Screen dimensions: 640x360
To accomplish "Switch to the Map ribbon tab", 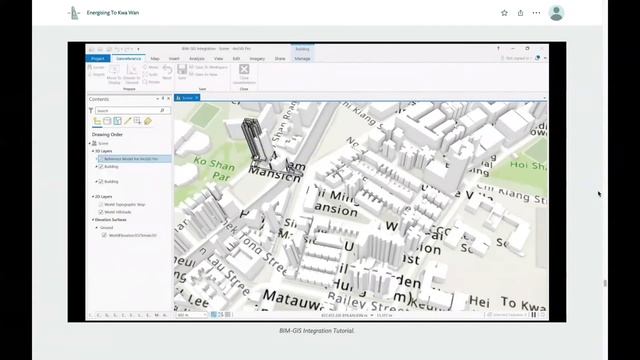I will (x=155, y=59).
